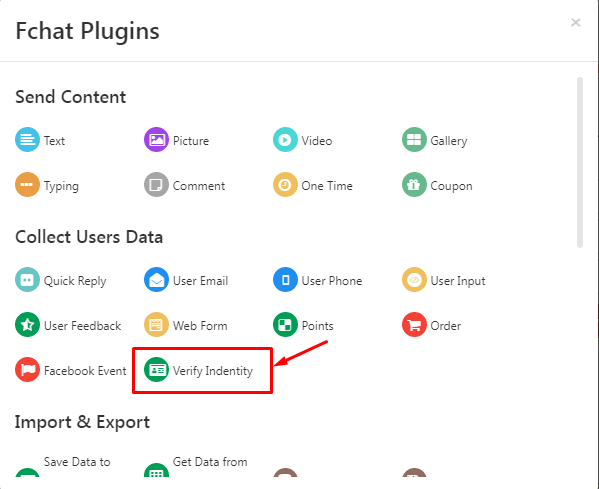This screenshot has width=599, height=489.
Task: Select the Gallery plugin icon
Action: (x=414, y=140)
